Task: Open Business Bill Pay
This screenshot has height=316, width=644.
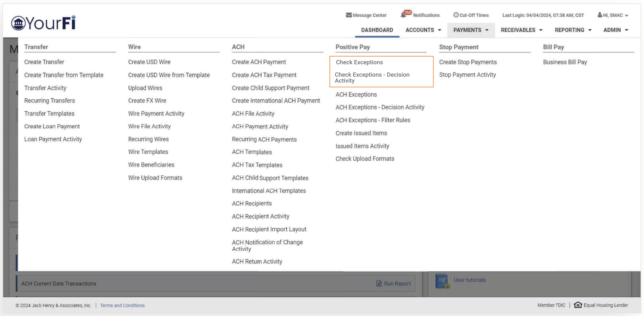Action: click(x=565, y=62)
